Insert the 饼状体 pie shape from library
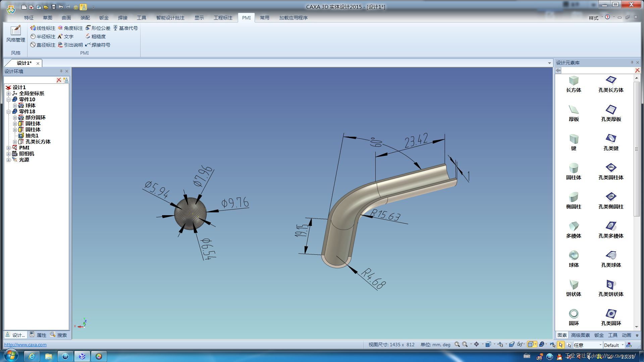644x362 pixels. click(574, 288)
